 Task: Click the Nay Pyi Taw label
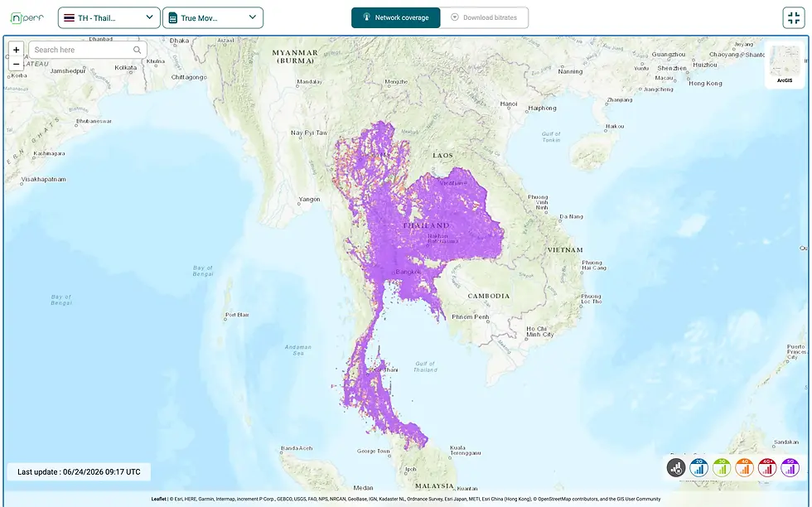(309, 133)
